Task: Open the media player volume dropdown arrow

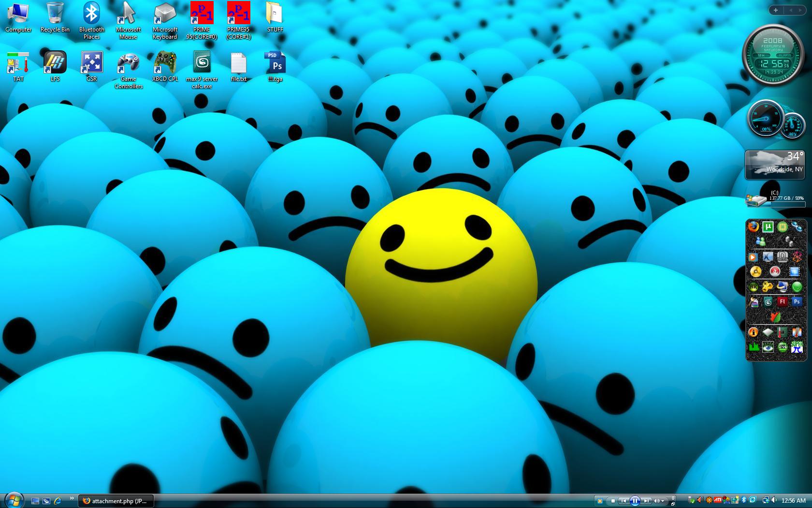Action: point(663,501)
